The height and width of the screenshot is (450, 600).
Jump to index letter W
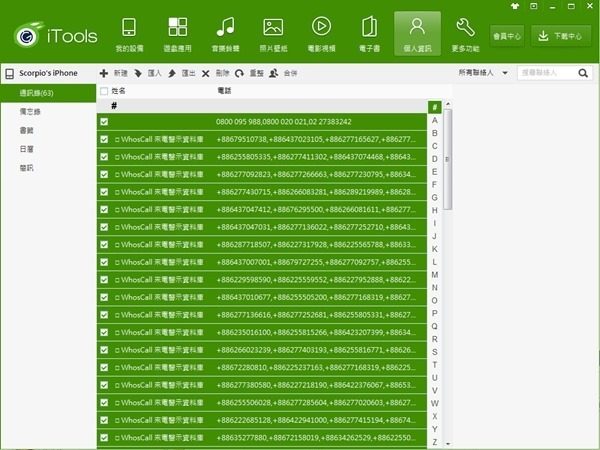(435, 403)
